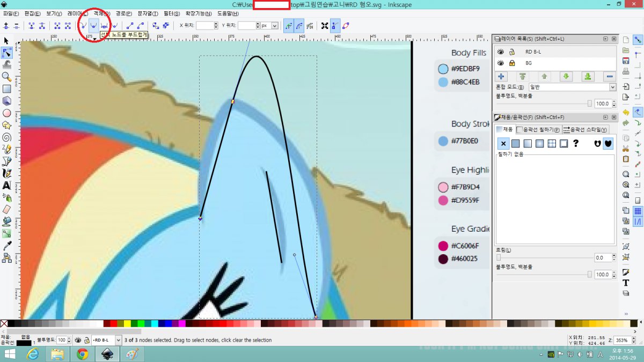Increase layer opacity spinner value

[x=613, y=102]
